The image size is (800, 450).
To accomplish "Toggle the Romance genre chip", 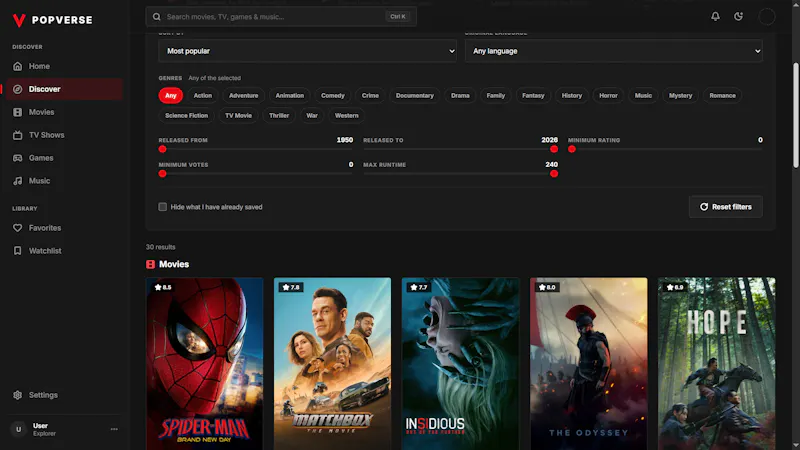I will (x=722, y=95).
